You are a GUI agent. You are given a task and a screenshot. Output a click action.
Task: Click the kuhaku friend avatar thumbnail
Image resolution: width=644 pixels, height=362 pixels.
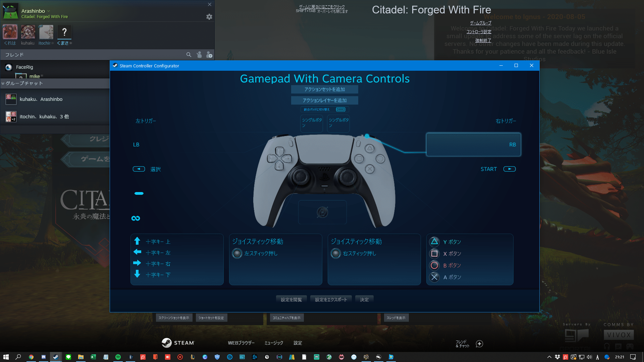28,32
